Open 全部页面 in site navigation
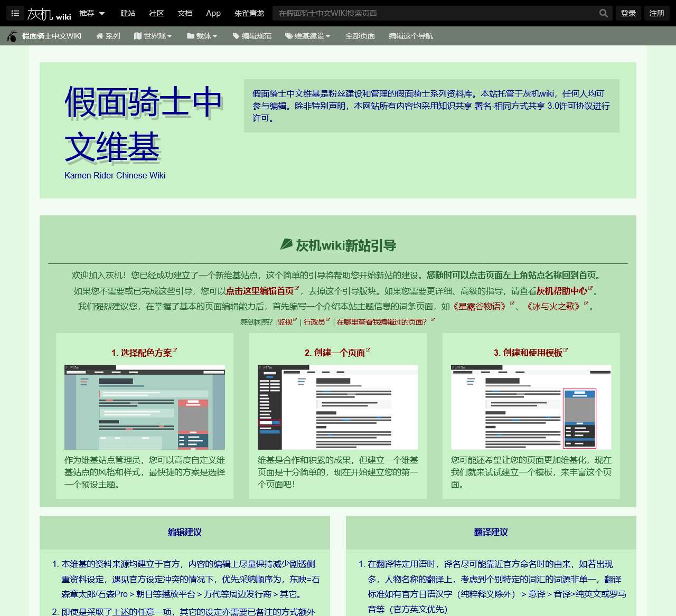This screenshot has width=676, height=616. pos(360,36)
